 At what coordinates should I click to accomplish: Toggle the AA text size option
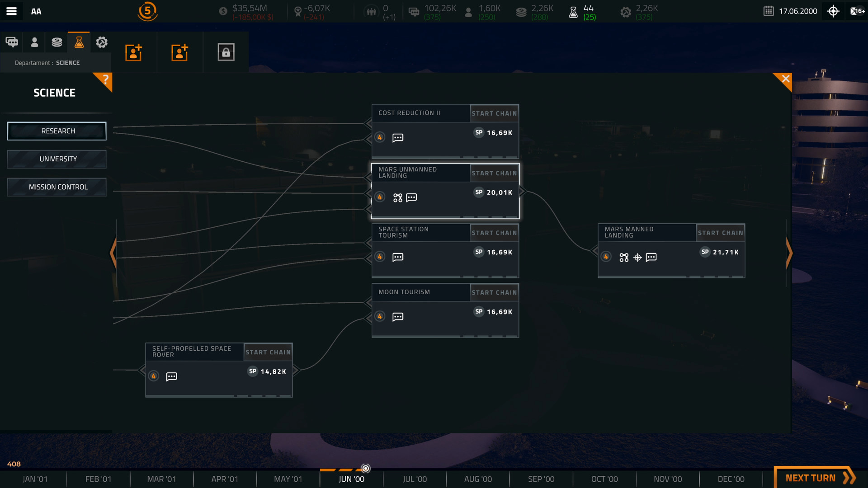tap(36, 11)
